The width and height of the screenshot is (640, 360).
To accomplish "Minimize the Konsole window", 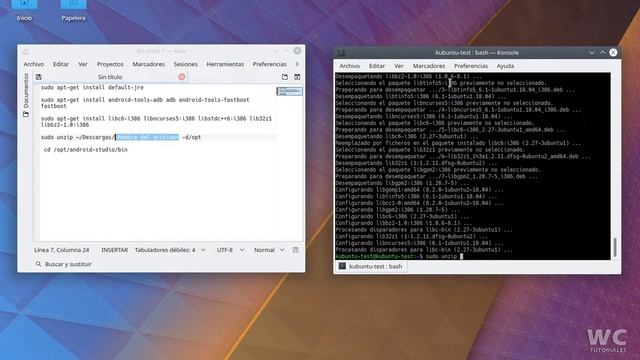I will point(592,52).
